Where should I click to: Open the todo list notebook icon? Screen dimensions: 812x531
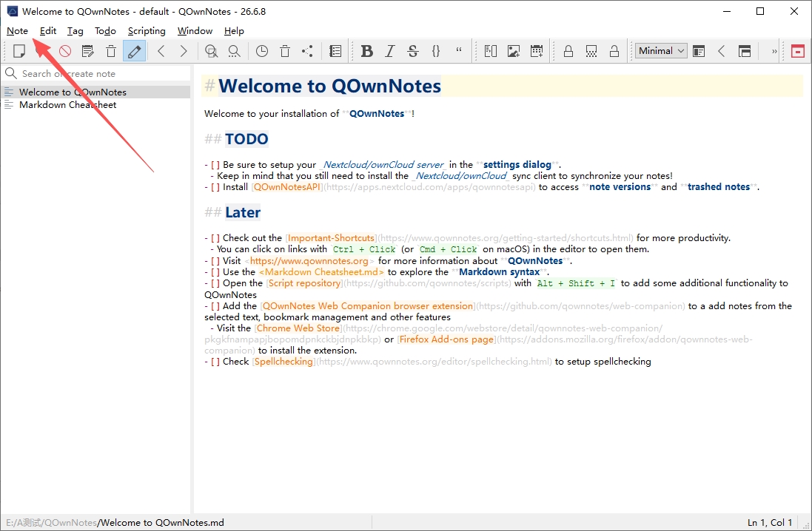[x=335, y=51]
